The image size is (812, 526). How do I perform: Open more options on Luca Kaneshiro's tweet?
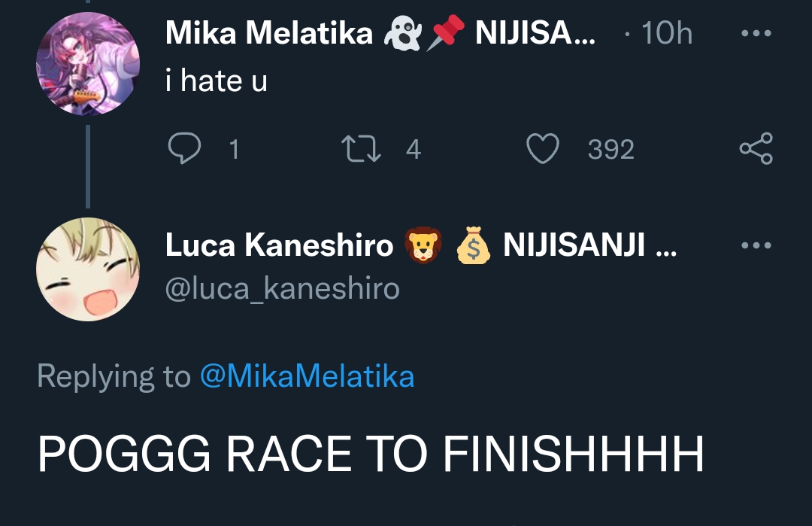tap(756, 246)
